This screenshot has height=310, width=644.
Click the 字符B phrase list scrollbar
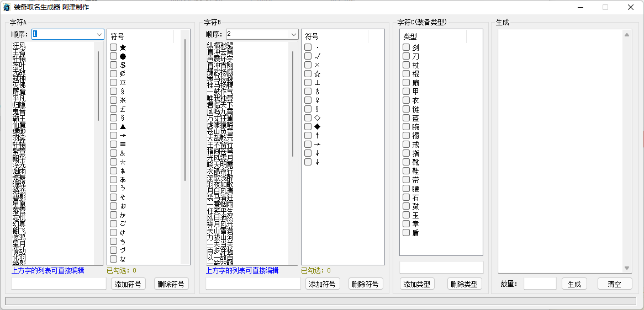[292, 104]
